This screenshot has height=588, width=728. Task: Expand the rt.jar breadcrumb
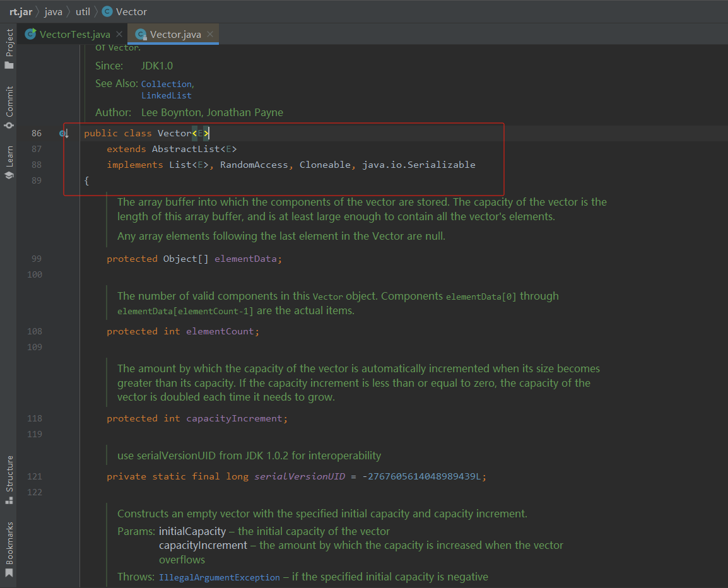coord(21,11)
